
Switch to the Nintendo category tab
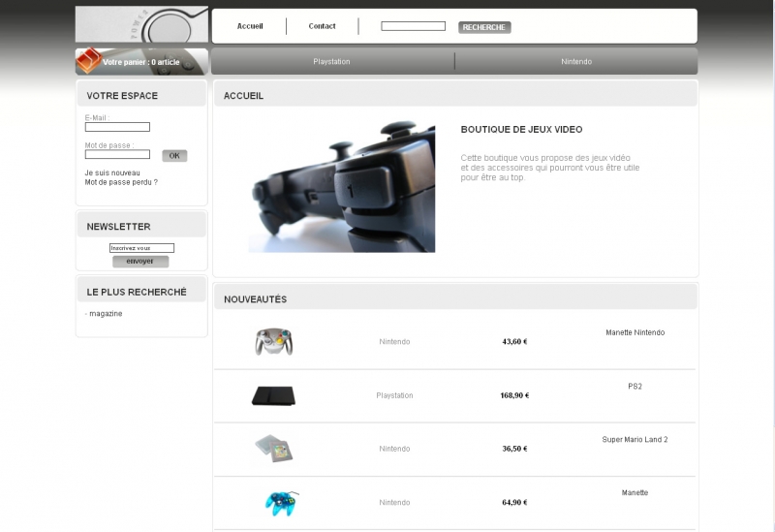(575, 62)
